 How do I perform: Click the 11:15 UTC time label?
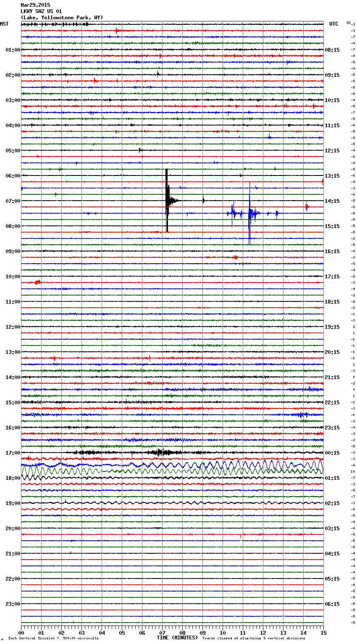(x=332, y=126)
